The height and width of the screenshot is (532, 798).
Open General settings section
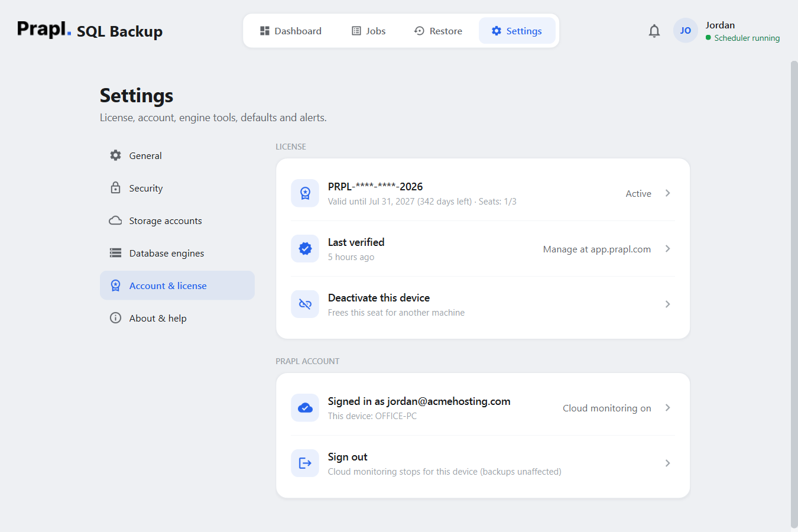(x=177, y=155)
